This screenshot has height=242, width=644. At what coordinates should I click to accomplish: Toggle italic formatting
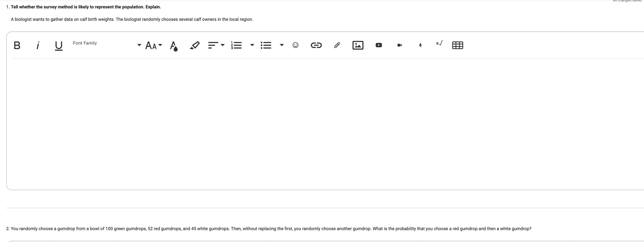pos(38,45)
